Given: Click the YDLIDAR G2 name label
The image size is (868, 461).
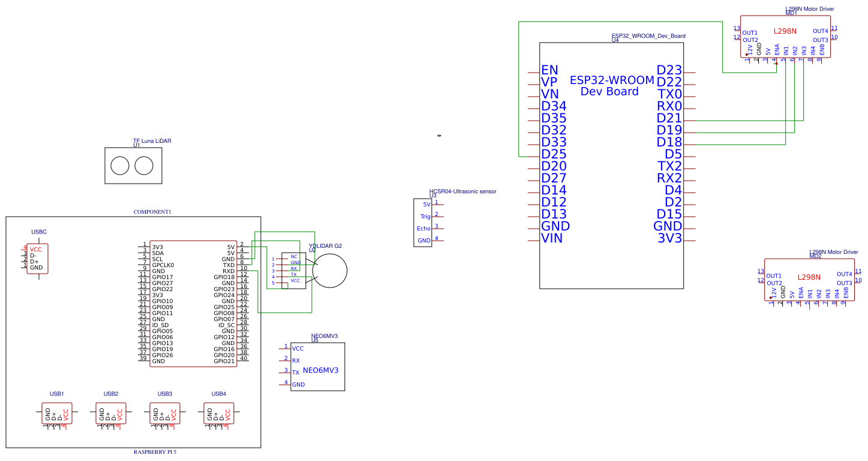Looking at the screenshot, I should (326, 246).
